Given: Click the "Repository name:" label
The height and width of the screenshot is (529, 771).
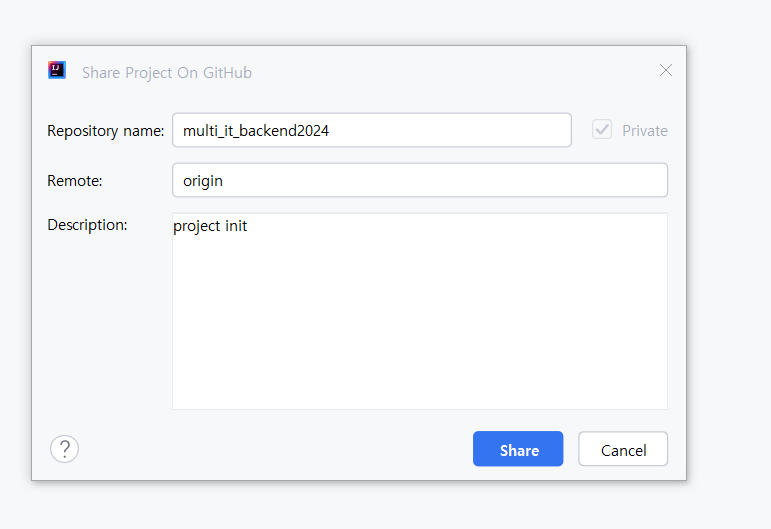Looking at the screenshot, I should pos(106,131).
